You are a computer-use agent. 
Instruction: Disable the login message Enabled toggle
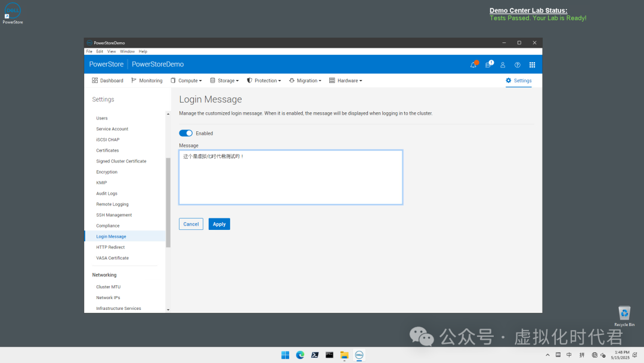[185, 133]
